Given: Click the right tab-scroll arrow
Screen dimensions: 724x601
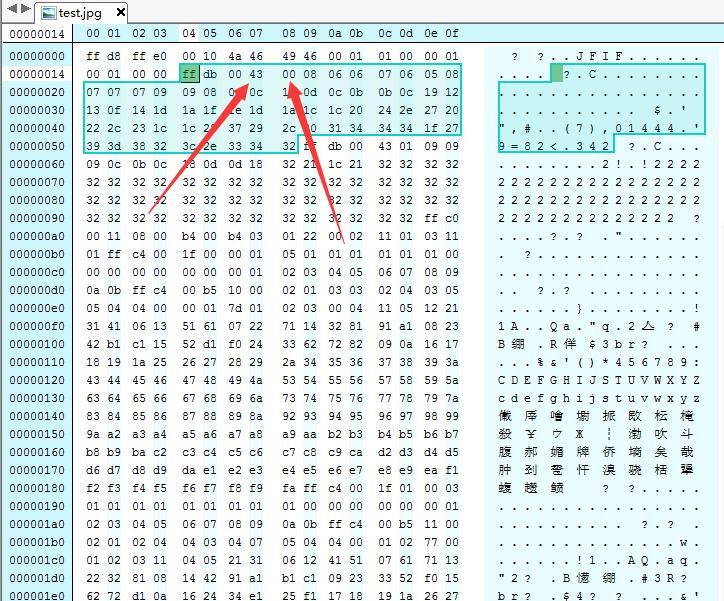Looking at the screenshot, I should pos(26,9).
